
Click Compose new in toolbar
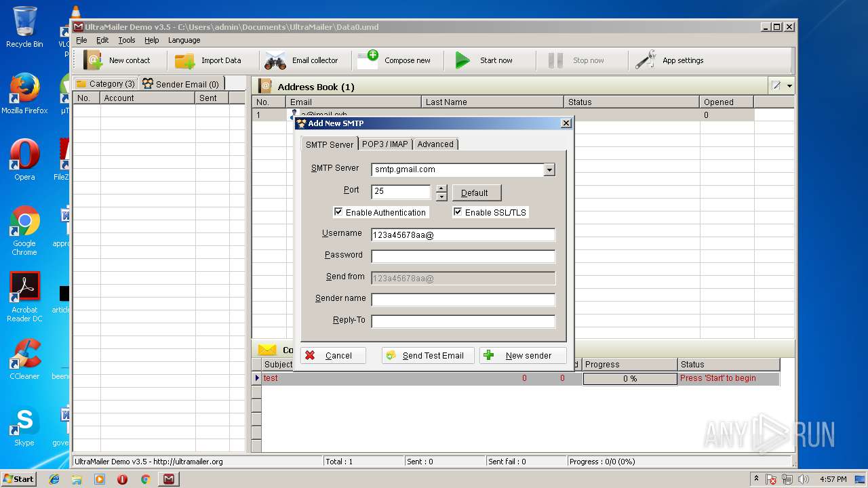pos(394,60)
